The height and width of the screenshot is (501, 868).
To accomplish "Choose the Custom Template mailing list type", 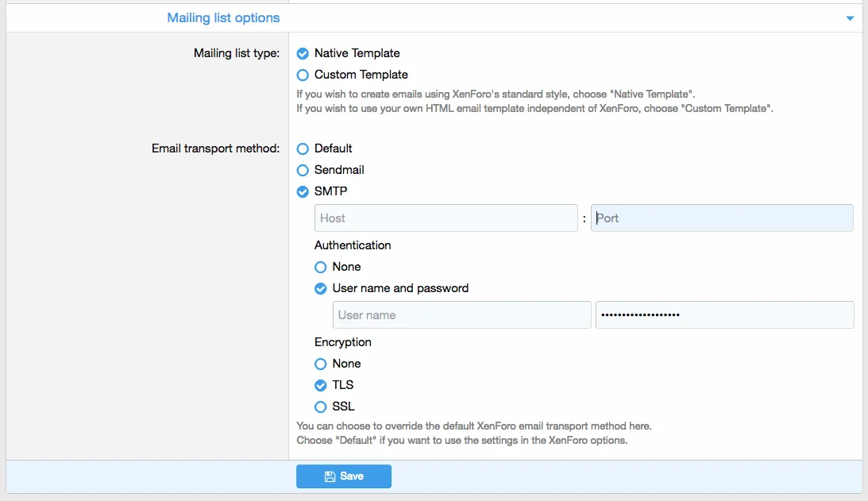I will tap(303, 75).
